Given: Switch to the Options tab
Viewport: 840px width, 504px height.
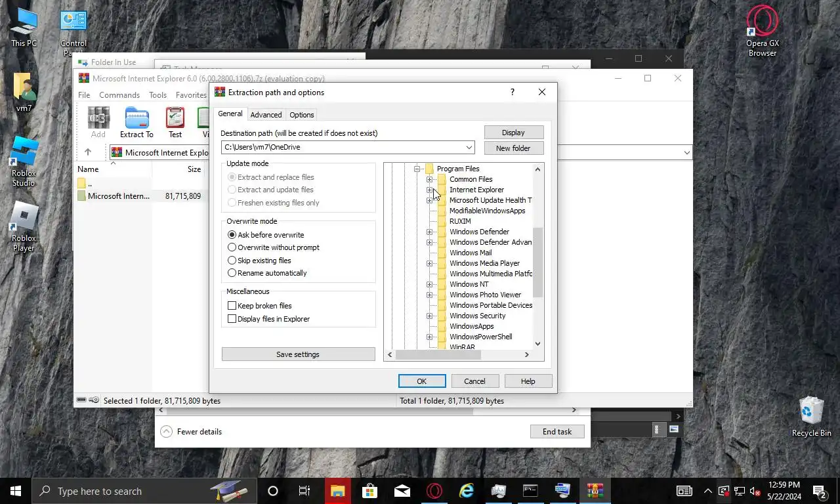Looking at the screenshot, I should (302, 115).
